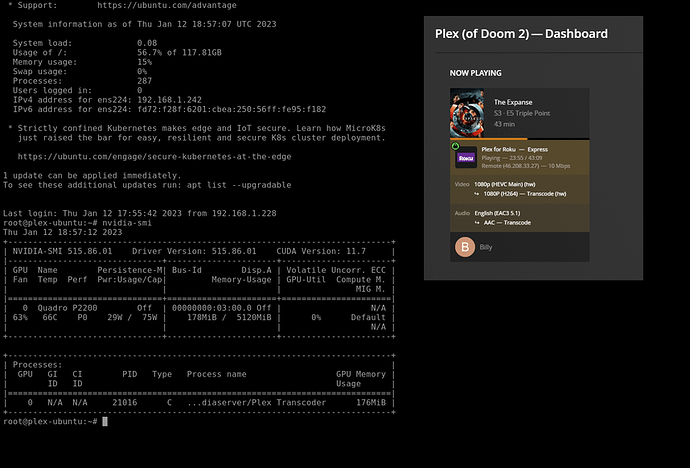The width and height of the screenshot is (690, 468).
Task: Open S3 · E5 Triple Point episode link
Action: (x=521, y=113)
